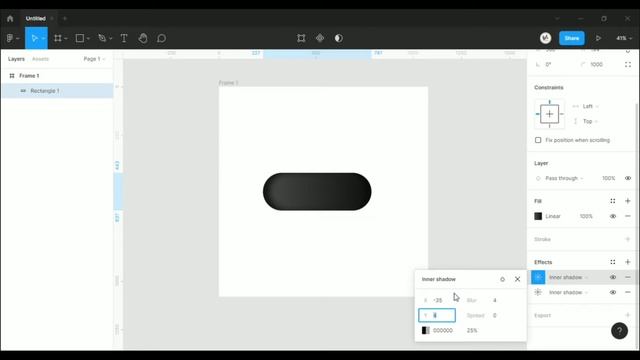Open a new tab with the plus icon

65,18
